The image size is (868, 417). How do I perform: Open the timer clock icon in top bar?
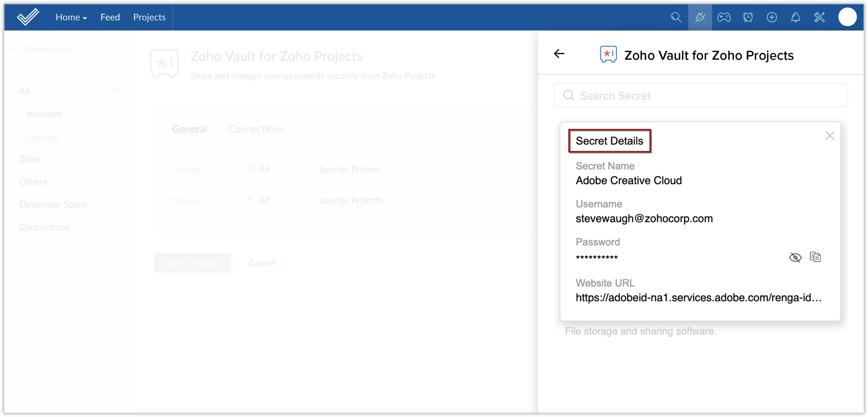(x=748, y=17)
